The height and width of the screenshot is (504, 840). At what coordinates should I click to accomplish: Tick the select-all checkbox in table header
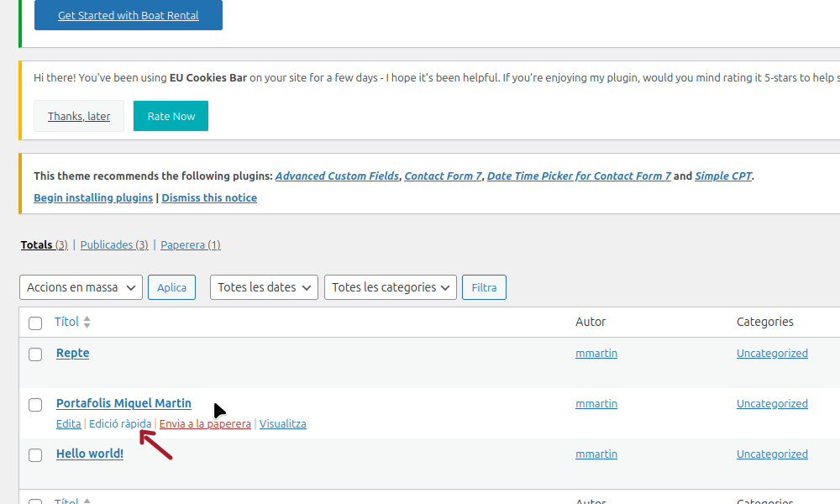click(x=35, y=323)
